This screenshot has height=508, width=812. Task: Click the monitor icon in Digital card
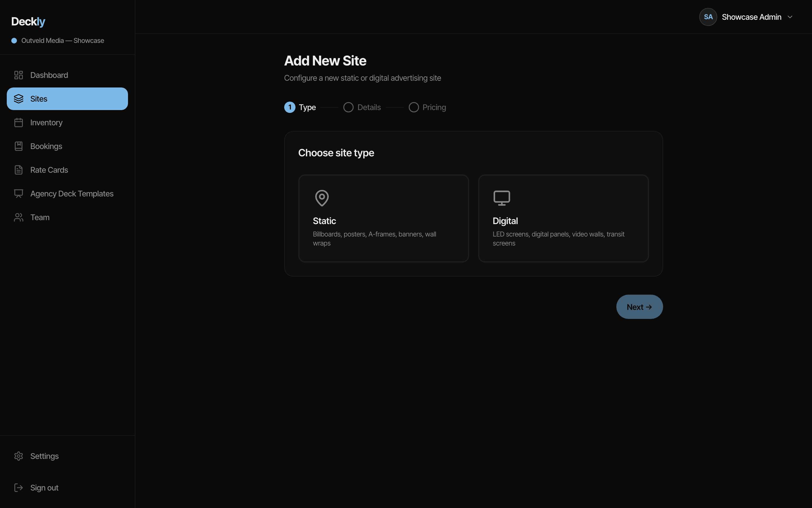[x=502, y=198]
